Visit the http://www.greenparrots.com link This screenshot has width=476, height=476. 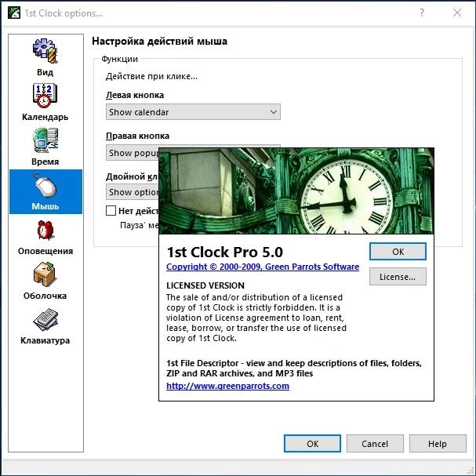tap(227, 386)
